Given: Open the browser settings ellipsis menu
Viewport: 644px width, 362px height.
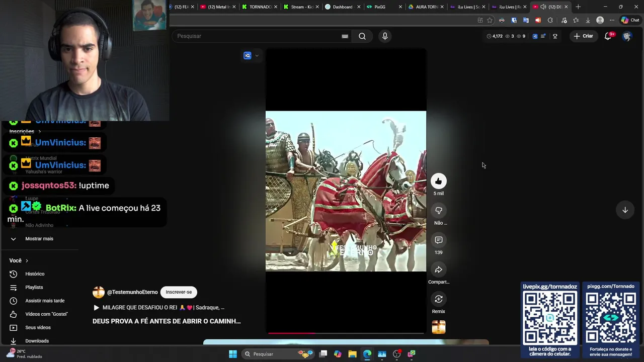Looking at the screenshot, I should pyautogui.click(x=612, y=20).
